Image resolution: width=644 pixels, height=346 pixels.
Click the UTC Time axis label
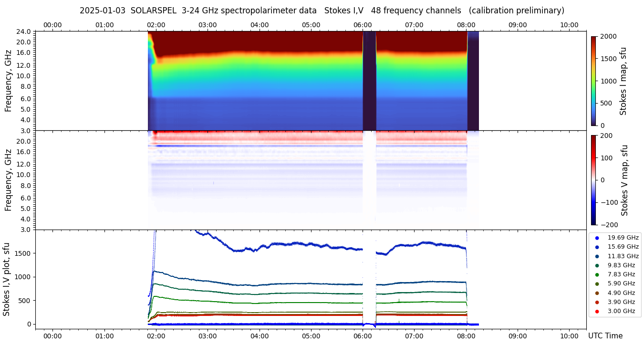pos(605,336)
